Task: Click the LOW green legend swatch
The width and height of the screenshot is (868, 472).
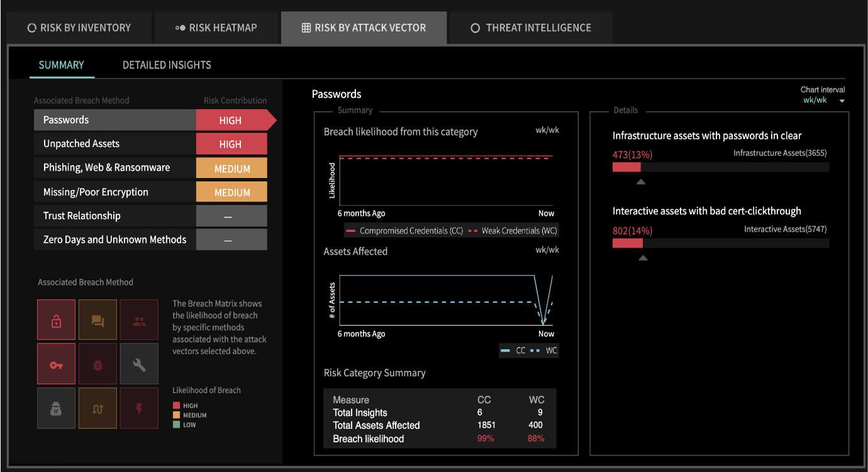Action: [176, 425]
